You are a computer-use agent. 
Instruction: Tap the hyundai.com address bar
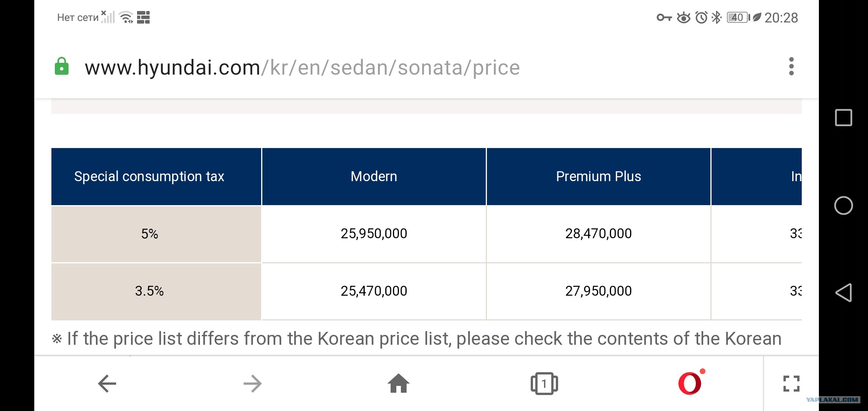302,67
